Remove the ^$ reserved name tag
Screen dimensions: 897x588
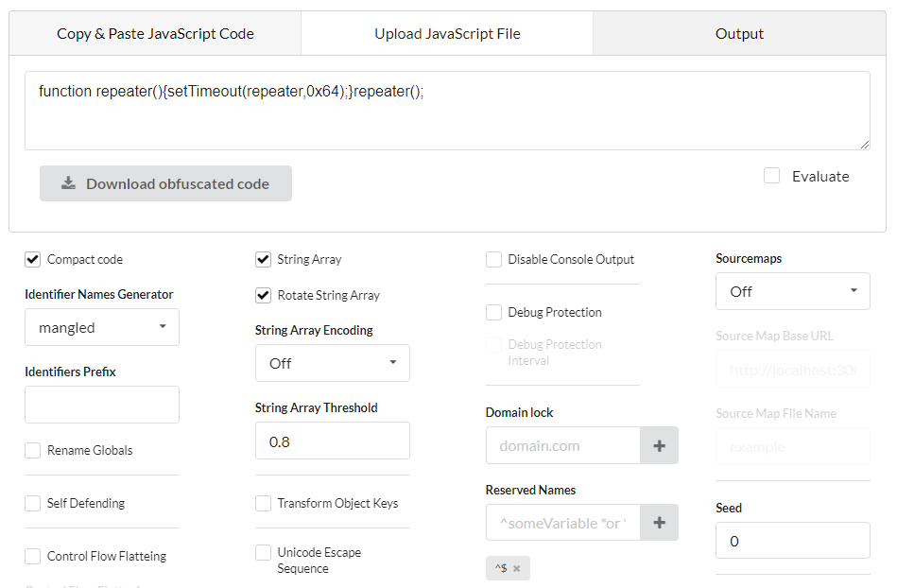pos(517,568)
